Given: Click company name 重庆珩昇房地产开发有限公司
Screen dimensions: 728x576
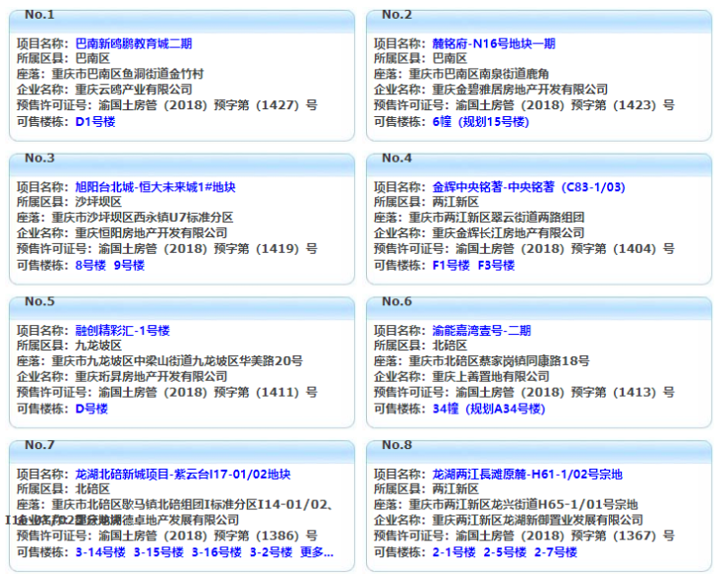Looking at the screenshot, I should click(152, 376).
